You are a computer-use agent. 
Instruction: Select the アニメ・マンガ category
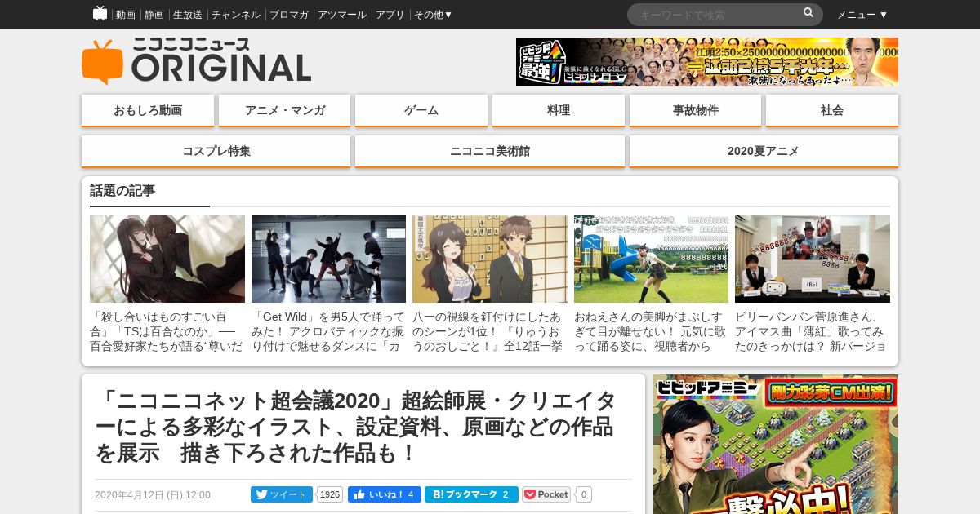pos(285,110)
